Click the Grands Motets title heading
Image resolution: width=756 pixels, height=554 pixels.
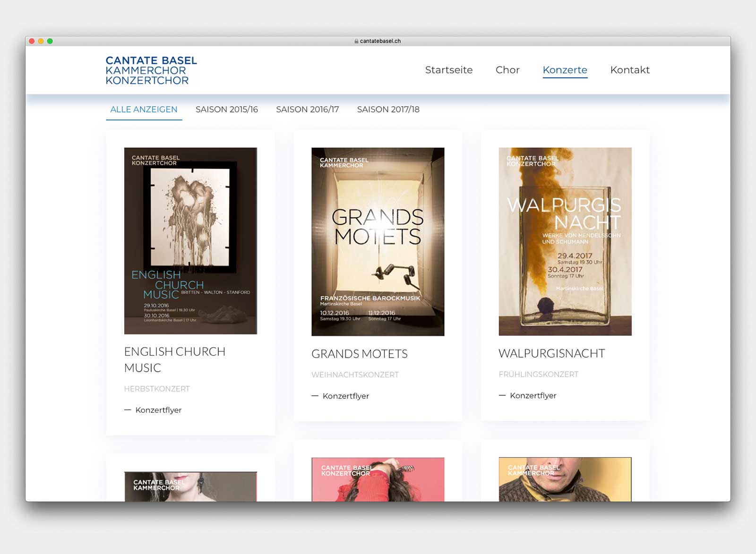point(359,354)
